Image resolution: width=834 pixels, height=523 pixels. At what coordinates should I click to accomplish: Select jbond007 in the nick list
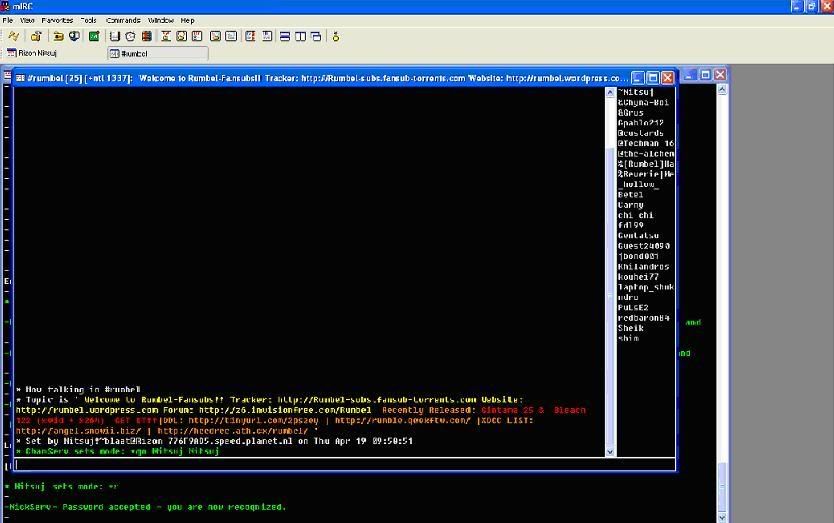(638, 256)
